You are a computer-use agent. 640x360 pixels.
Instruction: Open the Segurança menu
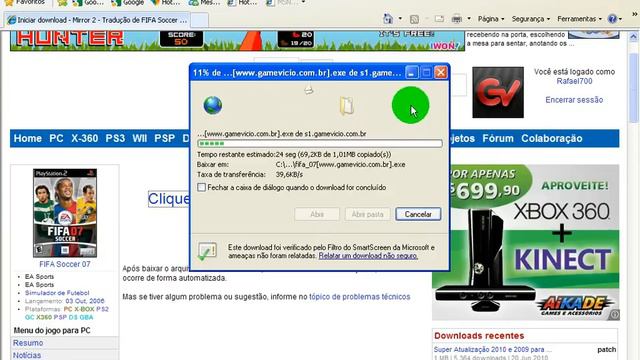531,19
